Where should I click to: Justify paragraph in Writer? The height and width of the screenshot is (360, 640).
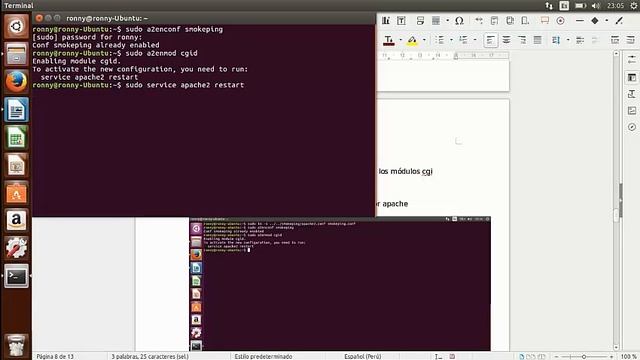point(538,40)
